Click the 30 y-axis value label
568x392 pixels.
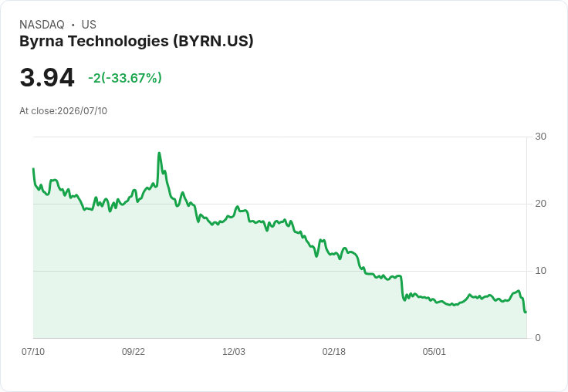pyautogui.click(x=540, y=137)
